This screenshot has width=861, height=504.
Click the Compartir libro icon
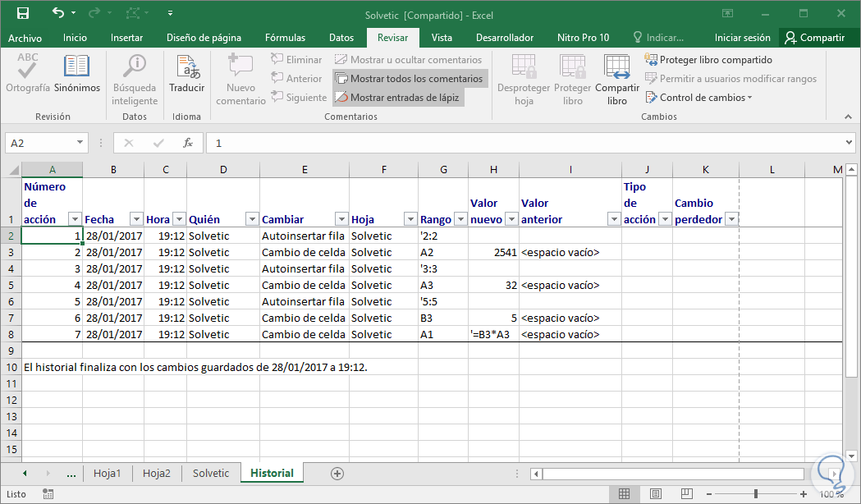click(x=616, y=80)
